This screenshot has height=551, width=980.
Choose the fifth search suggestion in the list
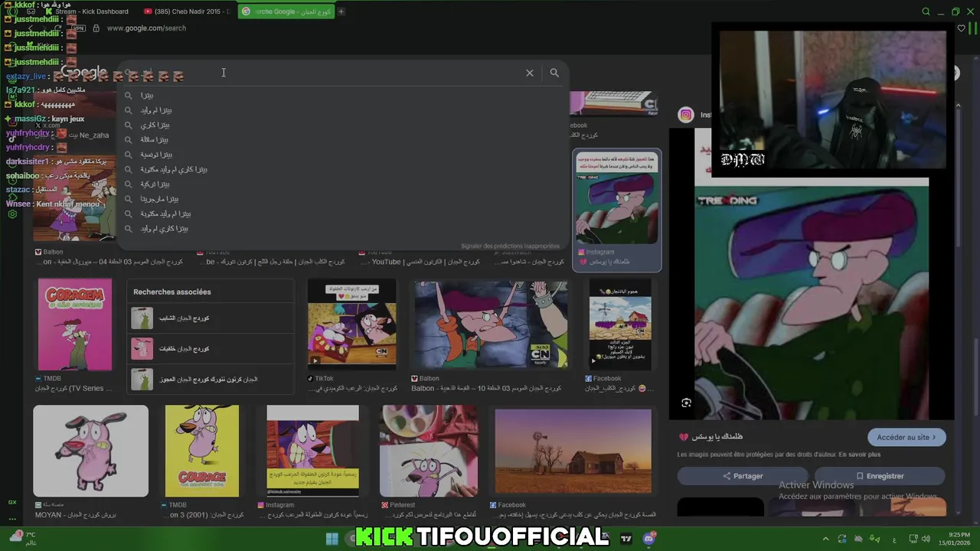(342, 155)
